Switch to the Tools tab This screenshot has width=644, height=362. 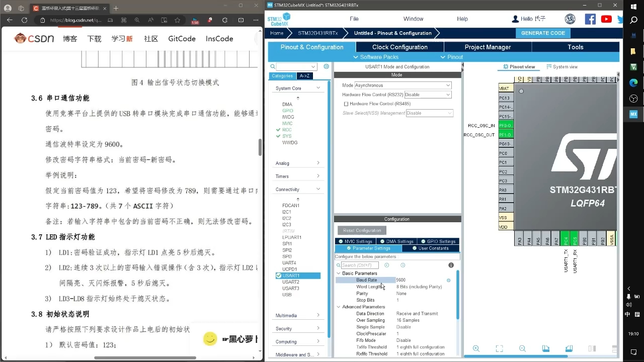[x=576, y=47]
